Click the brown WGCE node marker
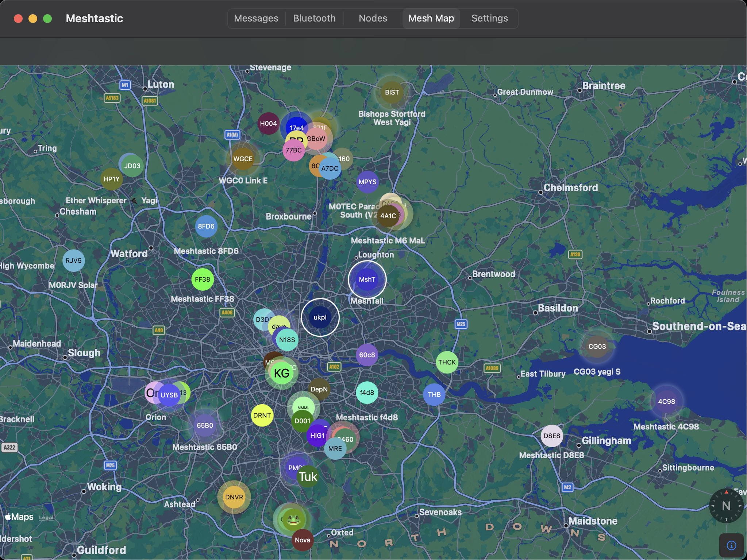 pos(243,159)
